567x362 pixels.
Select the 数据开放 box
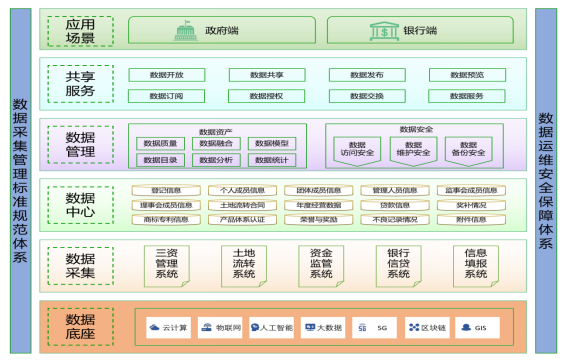[167, 75]
